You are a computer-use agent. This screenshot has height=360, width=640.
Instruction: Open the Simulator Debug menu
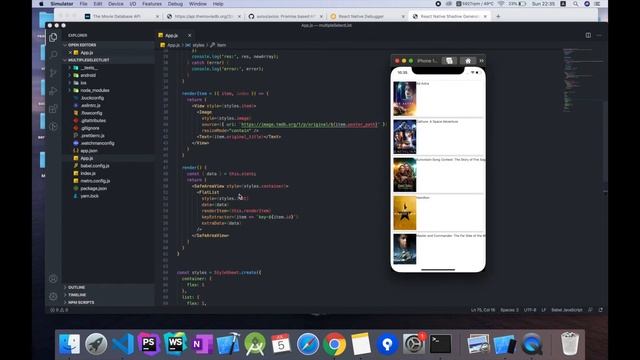tap(175, 4)
